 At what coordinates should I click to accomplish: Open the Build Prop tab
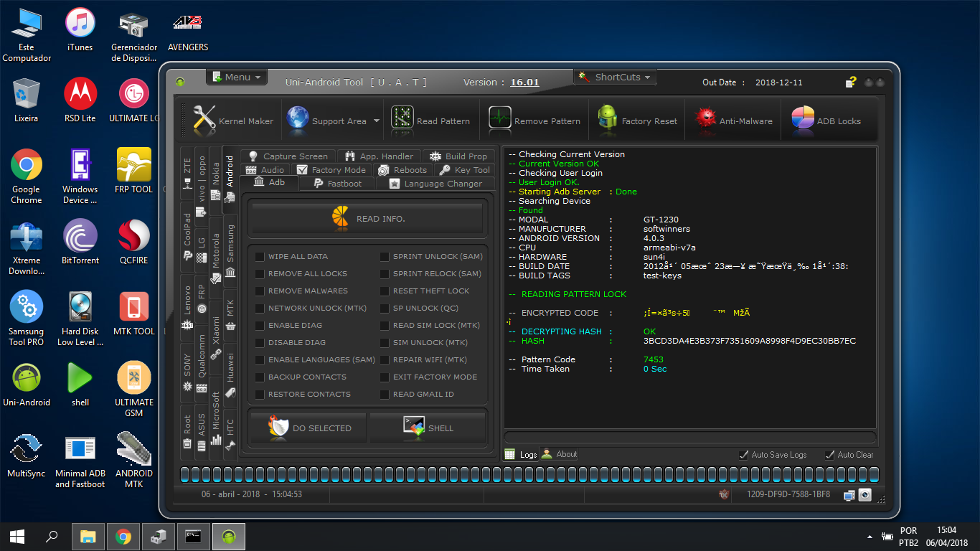458,156
